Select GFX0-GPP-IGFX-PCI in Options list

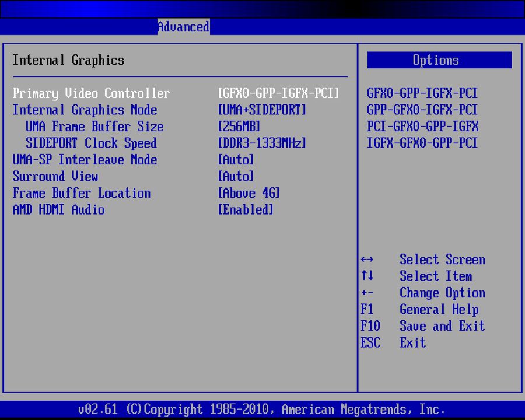[x=422, y=93]
